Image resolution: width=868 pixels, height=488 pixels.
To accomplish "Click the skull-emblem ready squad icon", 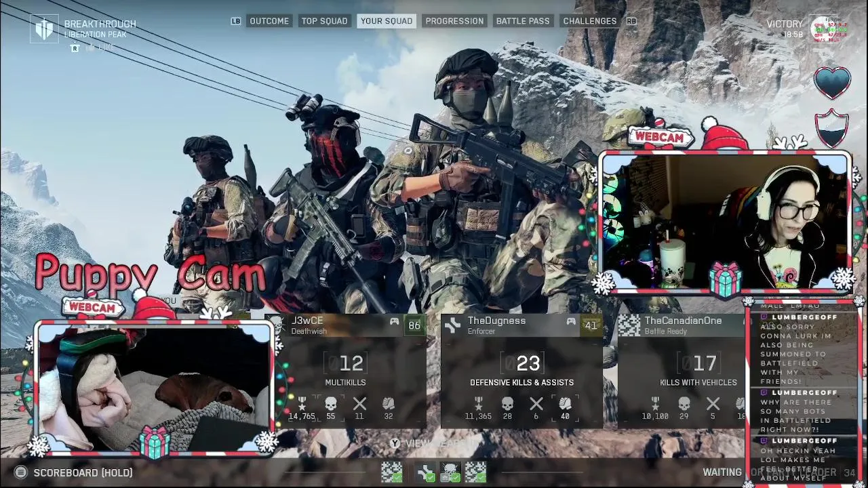I will (450, 472).
